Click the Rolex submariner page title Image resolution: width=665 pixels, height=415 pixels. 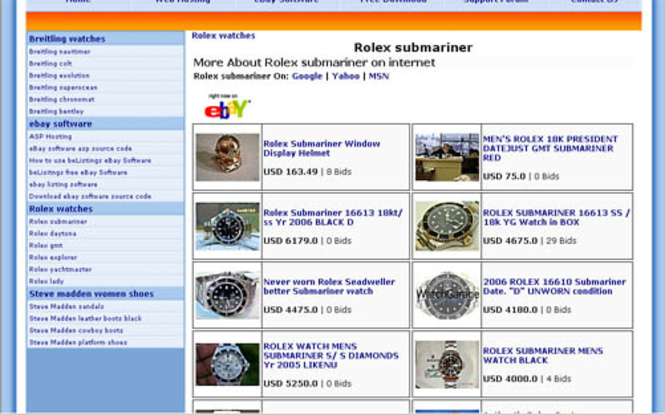(x=413, y=47)
